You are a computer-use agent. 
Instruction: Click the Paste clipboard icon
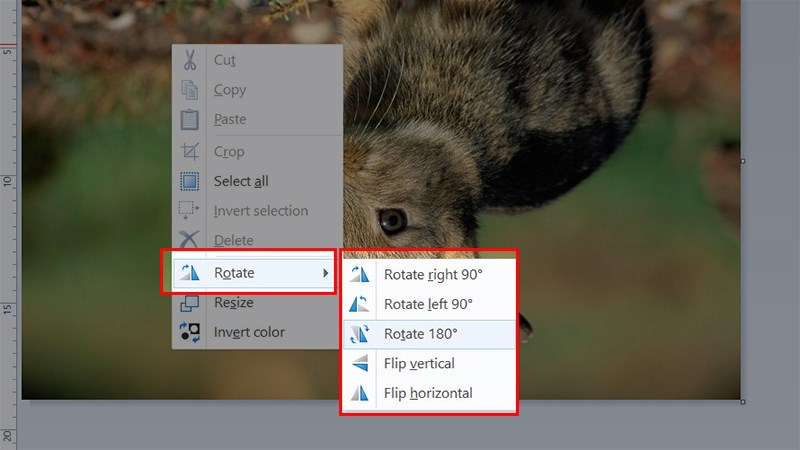pos(190,119)
